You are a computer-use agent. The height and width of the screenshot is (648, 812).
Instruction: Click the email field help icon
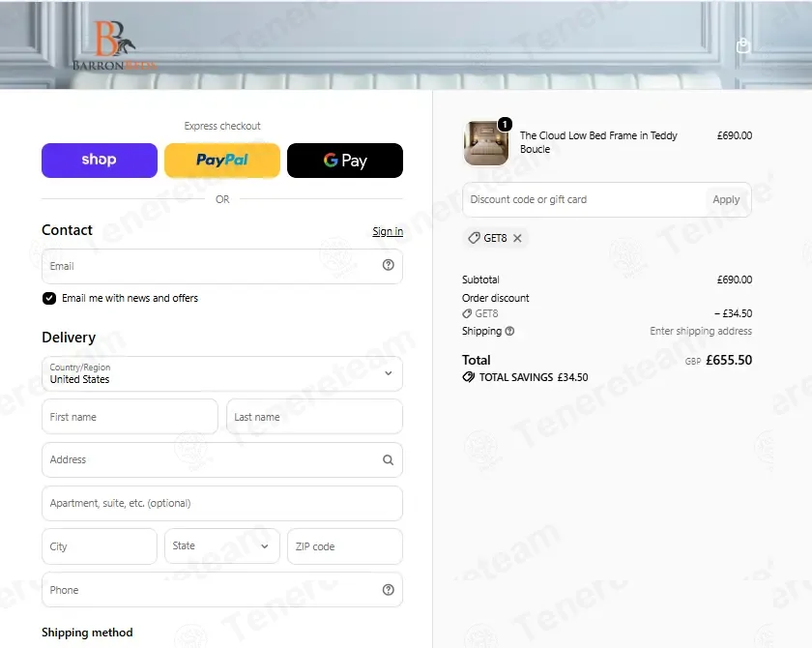pyautogui.click(x=388, y=265)
